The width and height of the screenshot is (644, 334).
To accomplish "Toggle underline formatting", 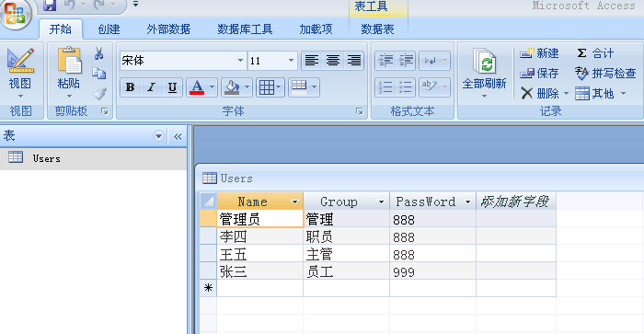I will [x=173, y=87].
